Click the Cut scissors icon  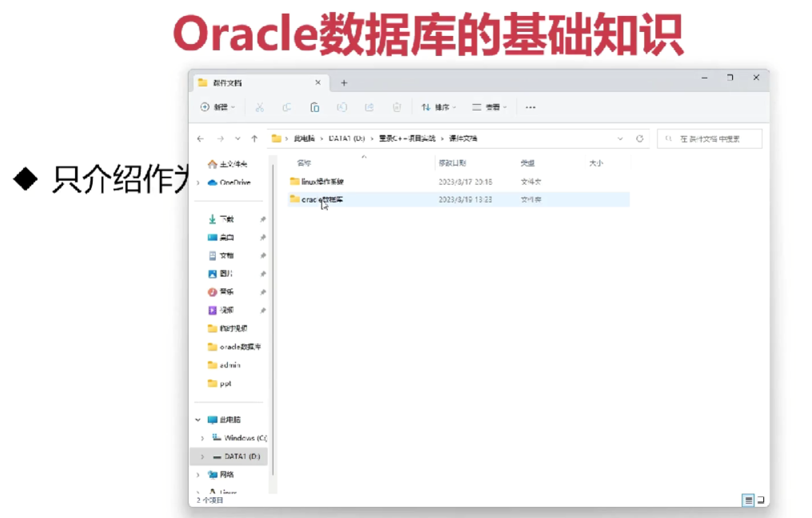point(259,107)
